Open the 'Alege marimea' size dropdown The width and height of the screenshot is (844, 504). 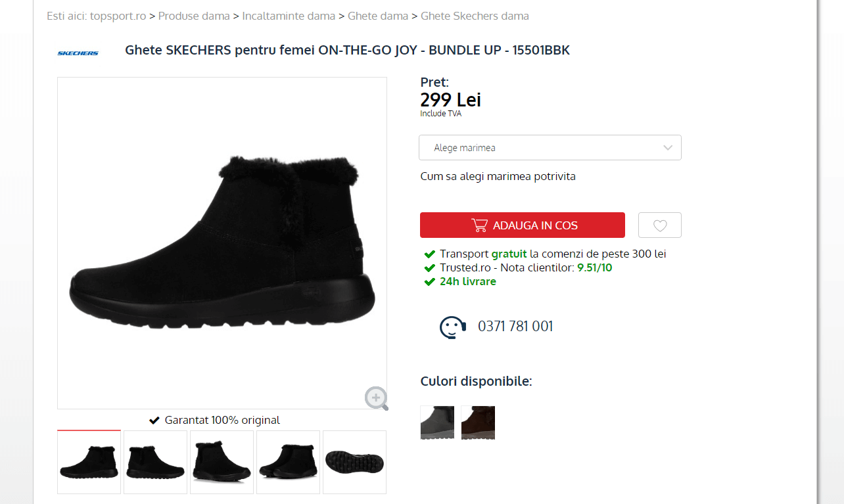[x=550, y=148]
